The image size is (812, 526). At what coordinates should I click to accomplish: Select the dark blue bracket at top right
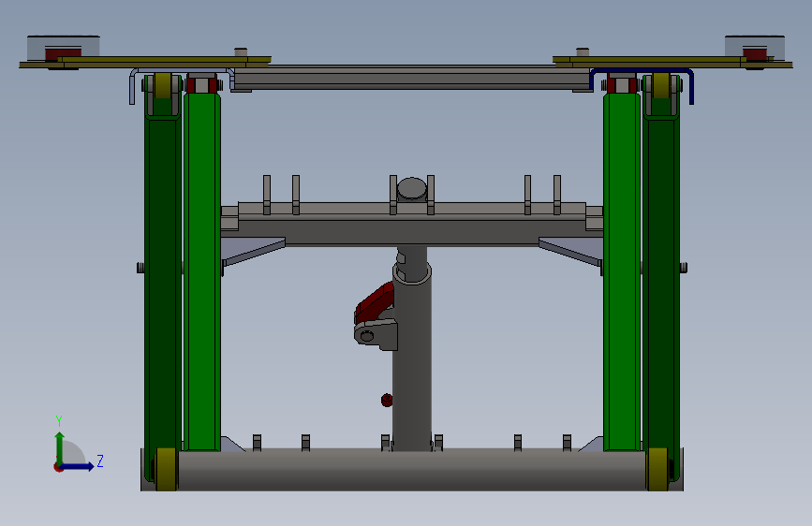(642, 72)
